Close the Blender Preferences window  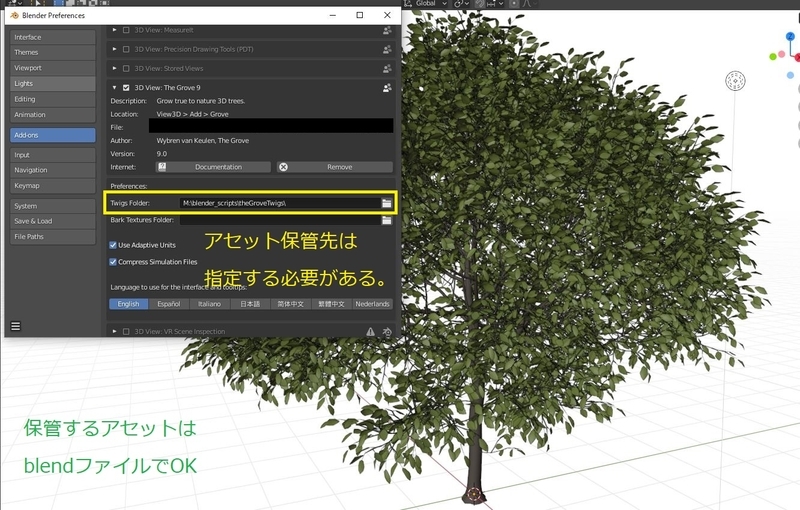387,15
